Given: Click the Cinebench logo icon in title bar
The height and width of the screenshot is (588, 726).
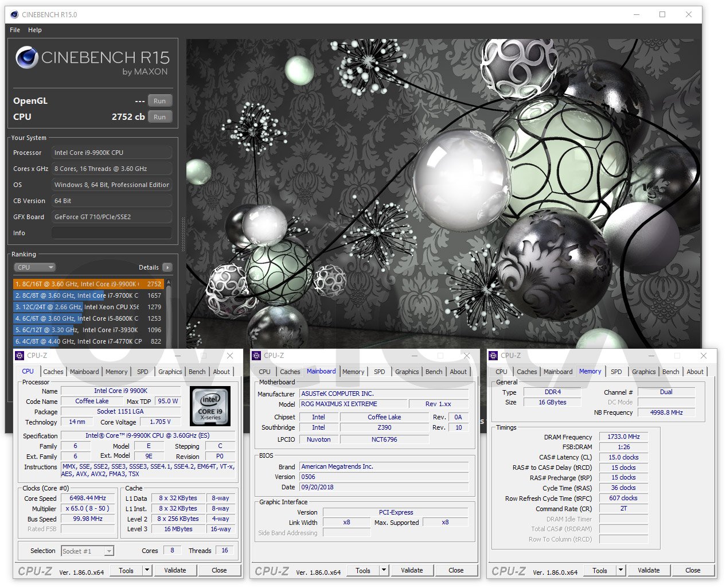Looking at the screenshot, I should click(14, 14).
